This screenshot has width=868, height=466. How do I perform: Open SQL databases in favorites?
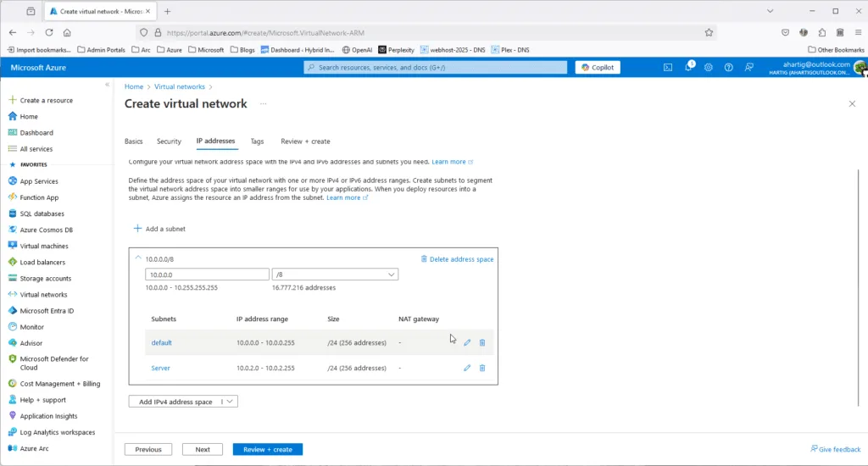(42, 214)
